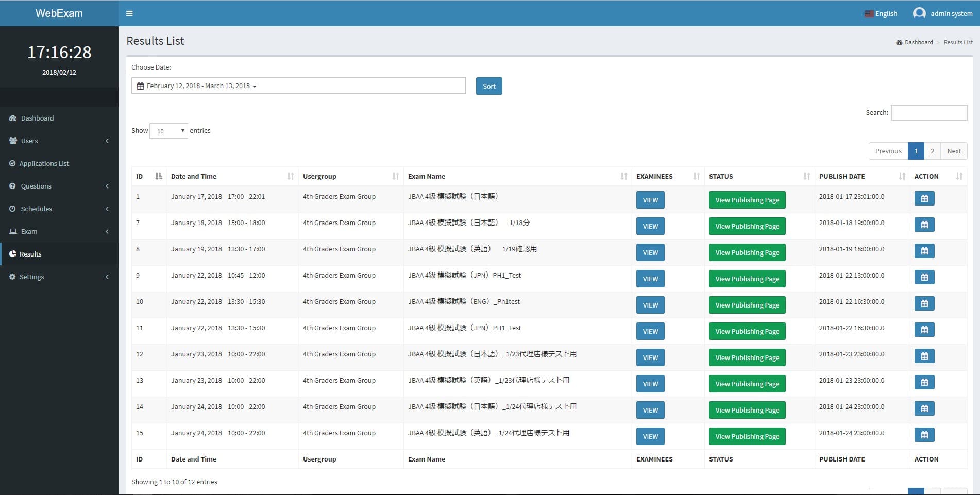Toggle the sidebar hamburger menu icon

pyautogui.click(x=129, y=13)
